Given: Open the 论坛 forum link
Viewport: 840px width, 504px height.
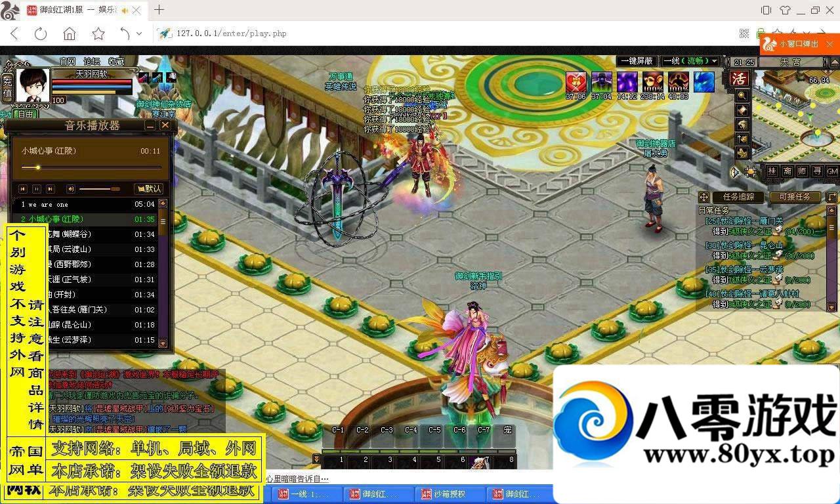Looking at the screenshot, I should click(92, 61).
